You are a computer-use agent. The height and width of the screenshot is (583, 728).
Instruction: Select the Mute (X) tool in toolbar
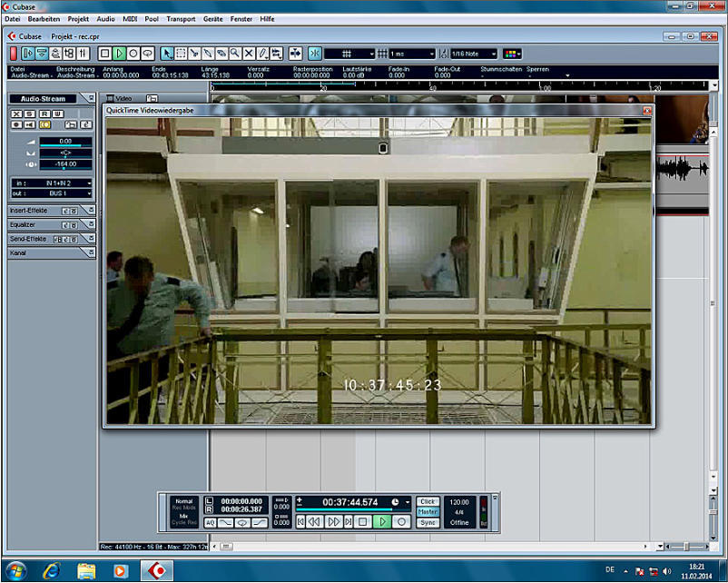tap(249, 54)
